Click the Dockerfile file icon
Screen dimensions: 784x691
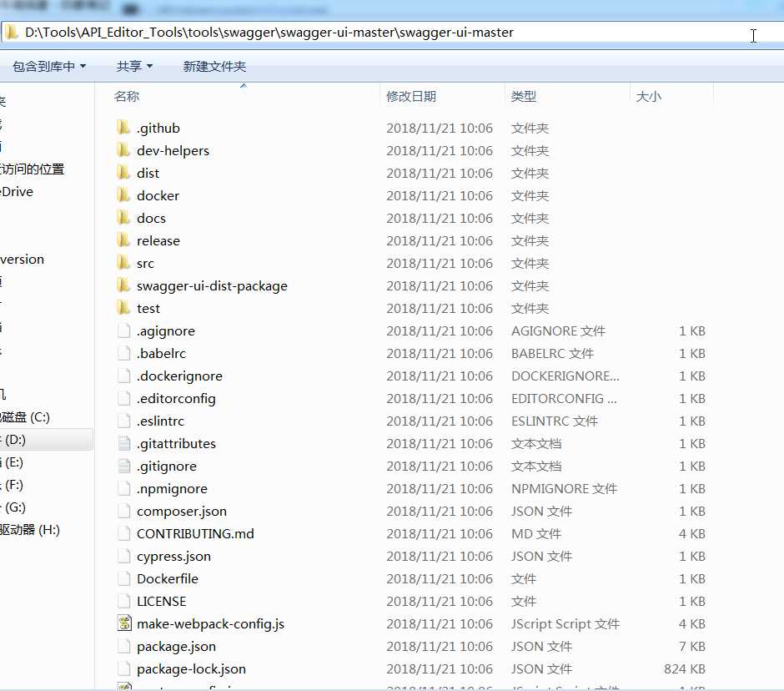(124, 578)
